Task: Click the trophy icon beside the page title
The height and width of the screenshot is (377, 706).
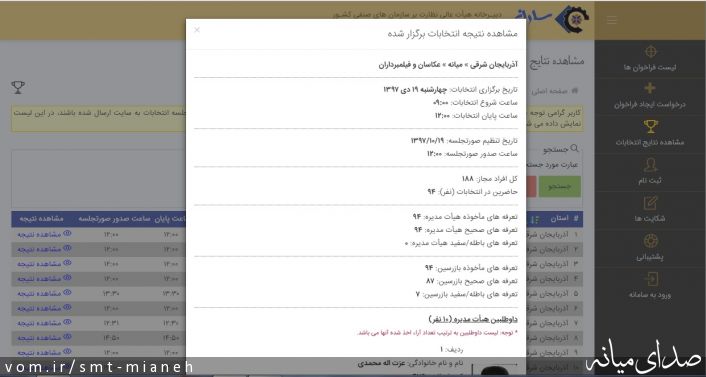Action: (18, 87)
